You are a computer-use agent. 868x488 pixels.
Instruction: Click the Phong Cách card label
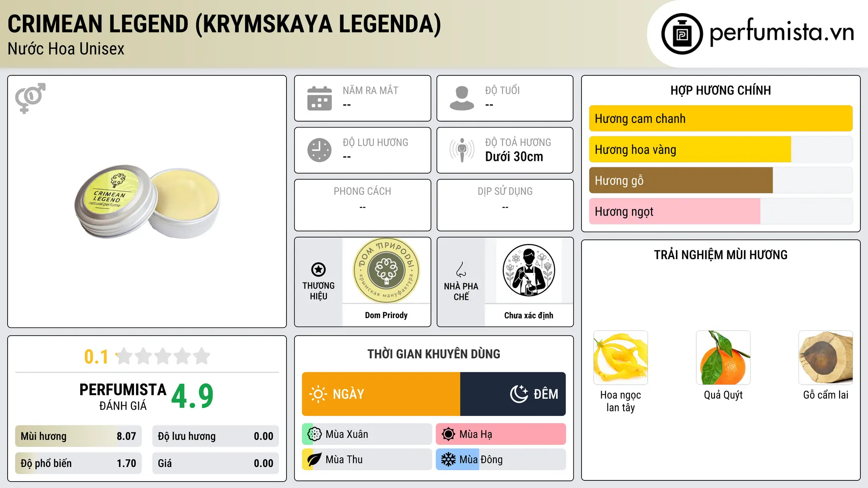point(362,191)
